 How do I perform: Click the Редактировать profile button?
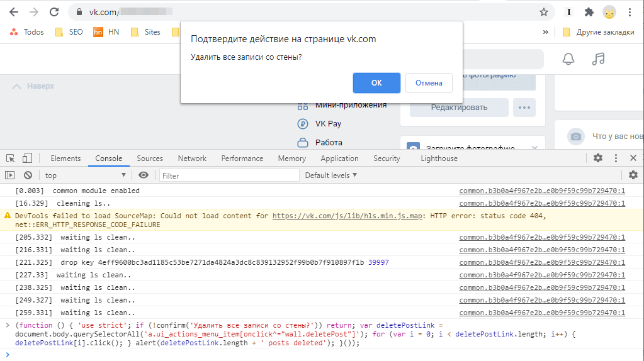(459, 108)
